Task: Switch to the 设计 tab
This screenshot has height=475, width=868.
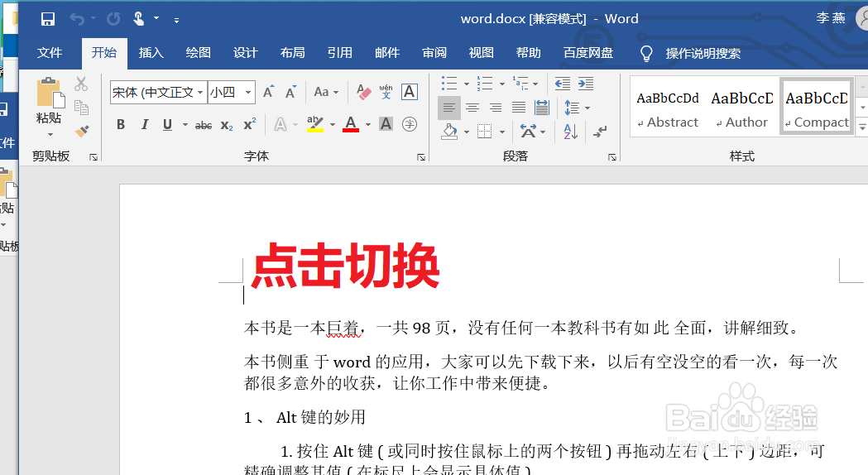Action: click(x=245, y=53)
